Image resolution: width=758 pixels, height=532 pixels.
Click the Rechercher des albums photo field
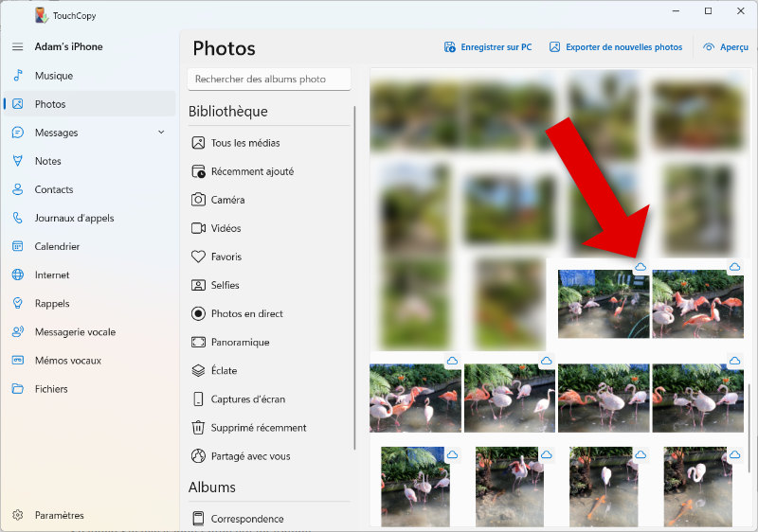click(x=269, y=80)
